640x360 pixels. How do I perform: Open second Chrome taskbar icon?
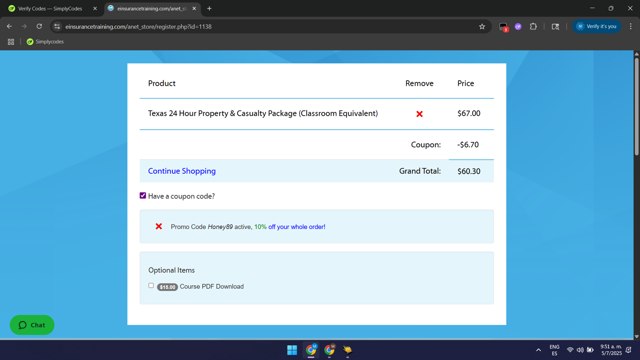pyautogui.click(x=329, y=350)
